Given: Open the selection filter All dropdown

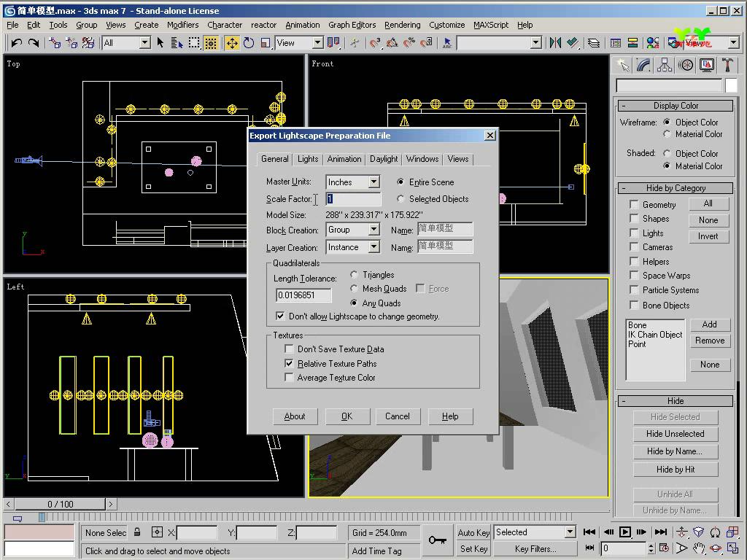Looking at the screenshot, I should tap(145, 43).
